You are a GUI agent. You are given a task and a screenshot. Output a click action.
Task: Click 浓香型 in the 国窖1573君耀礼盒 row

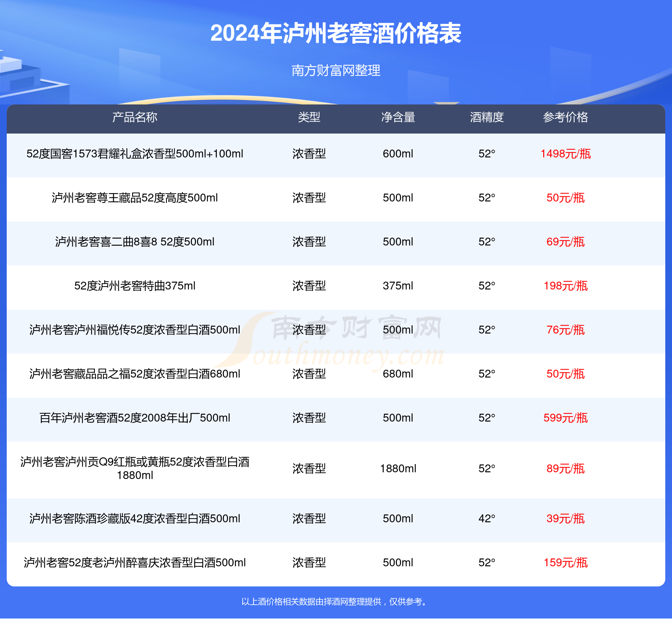coord(309,154)
